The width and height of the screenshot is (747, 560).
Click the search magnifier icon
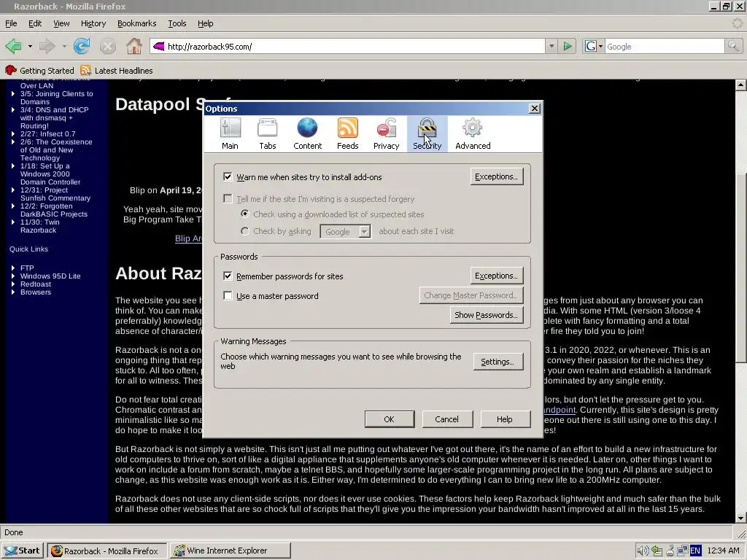click(x=733, y=46)
